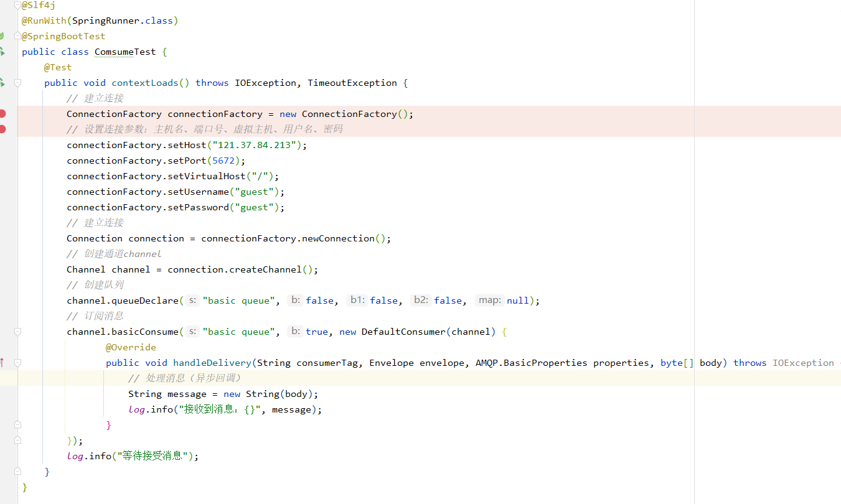
Task: Click the 创建队列 comment
Action: click(x=95, y=285)
